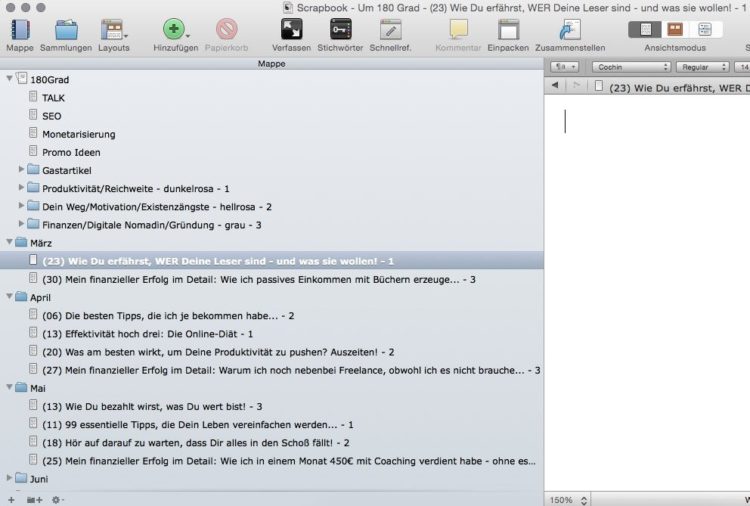Open the paragraph style dropdown in format bar
Screen dimensions: 750x506
click(564, 67)
